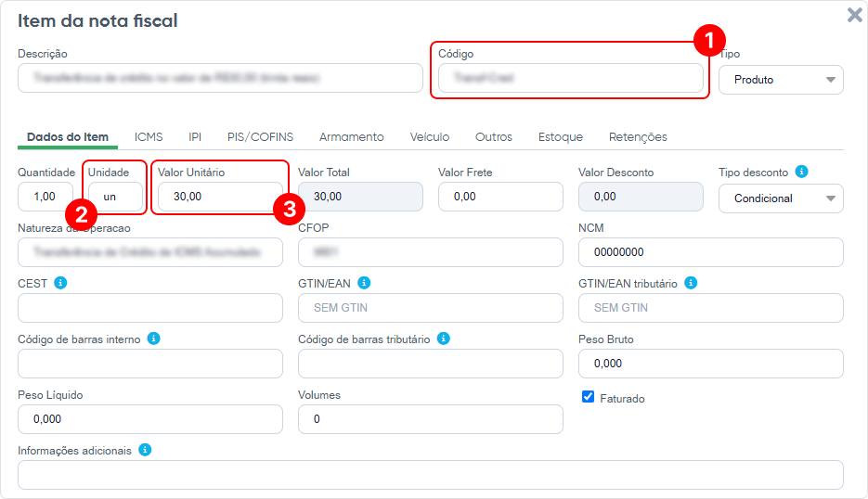Click info icon beside GTIN/EAN tributário
Viewport: 868px width, 499px height.
tap(691, 283)
